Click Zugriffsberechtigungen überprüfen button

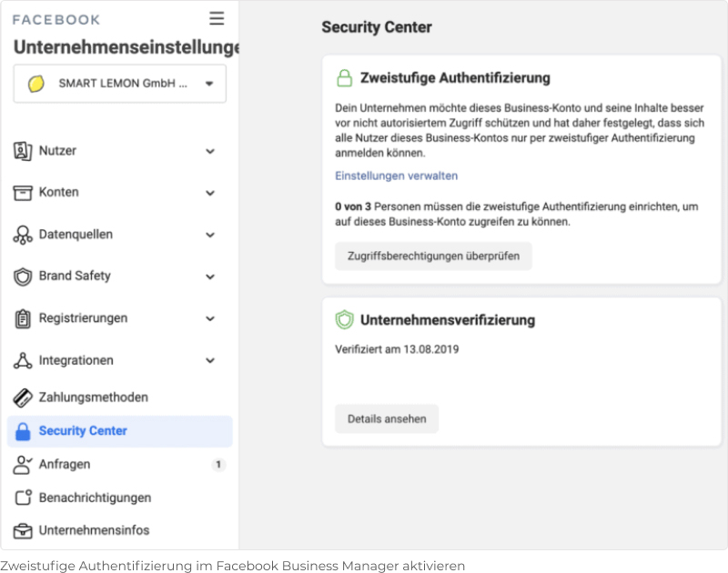(433, 256)
